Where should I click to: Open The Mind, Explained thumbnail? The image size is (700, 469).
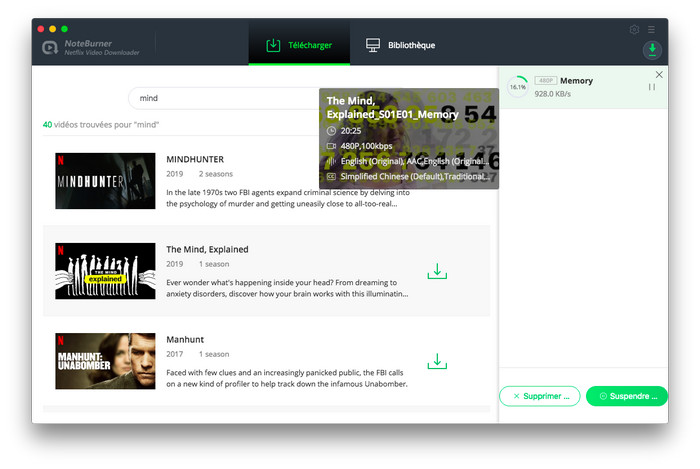point(105,271)
